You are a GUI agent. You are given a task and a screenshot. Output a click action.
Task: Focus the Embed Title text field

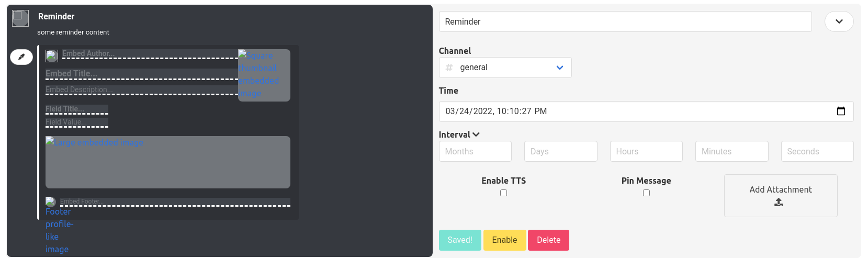[141, 74]
